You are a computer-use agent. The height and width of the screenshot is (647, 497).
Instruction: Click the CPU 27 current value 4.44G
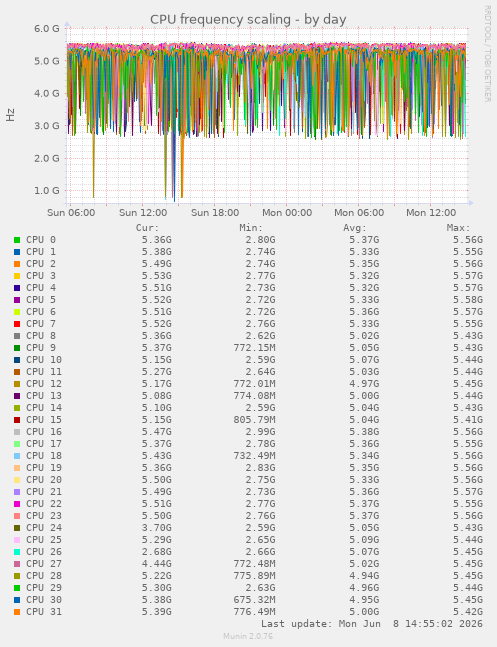(156, 564)
